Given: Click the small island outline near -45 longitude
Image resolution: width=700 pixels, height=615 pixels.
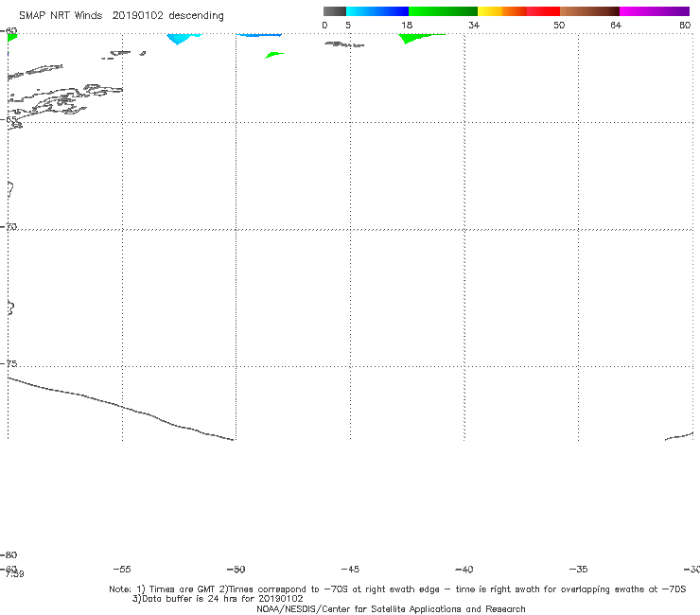Looking at the screenshot, I should point(344,44).
